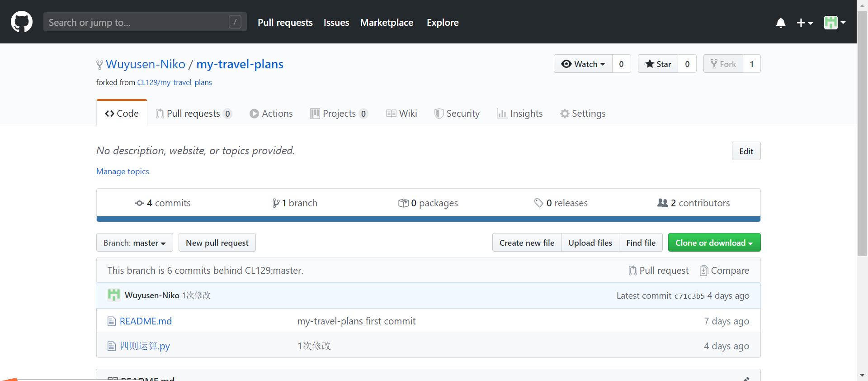This screenshot has width=868, height=381.
Task: Open the notifications bell
Action: 781,23
